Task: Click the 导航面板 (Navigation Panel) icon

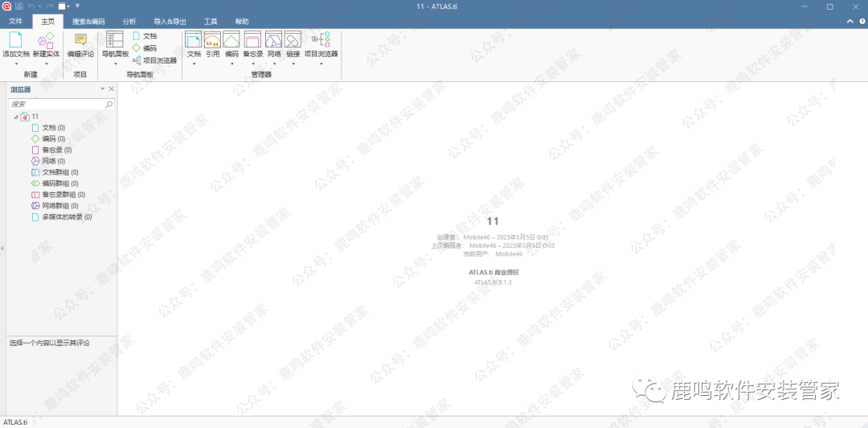Action: (115, 40)
